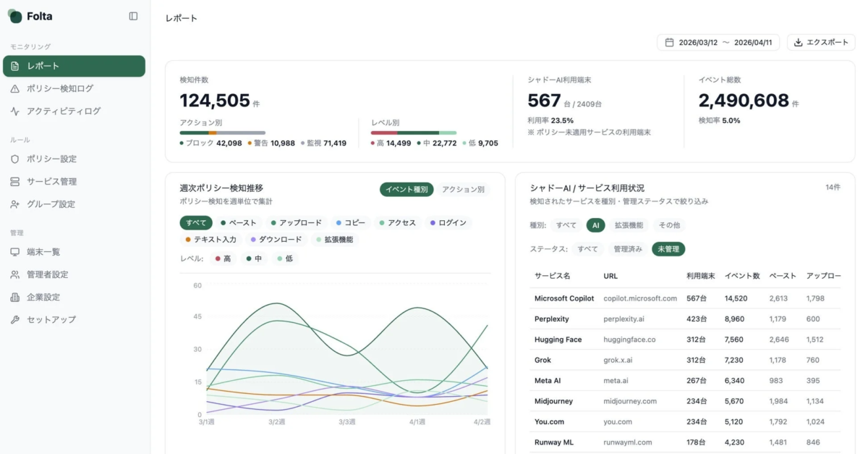868x454 pixels.
Task: Toggle the テキスト入力 series chip
Action: tap(211, 239)
